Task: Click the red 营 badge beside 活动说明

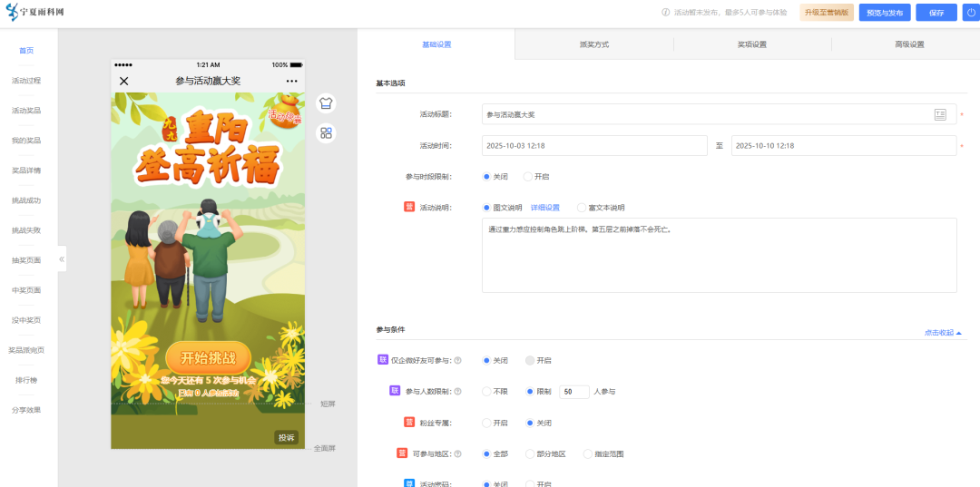Action: (409, 208)
